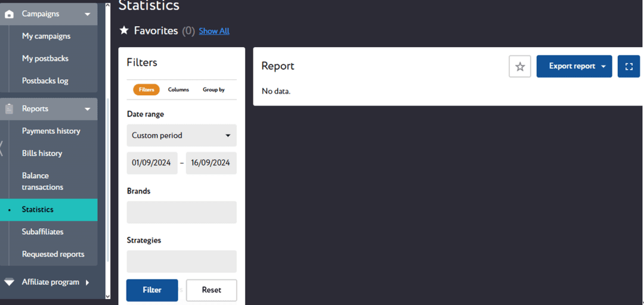This screenshot has width=644, height=305.
Task: Click the blue Filter button
Action: pyautogui.click(x=152, y=290)
